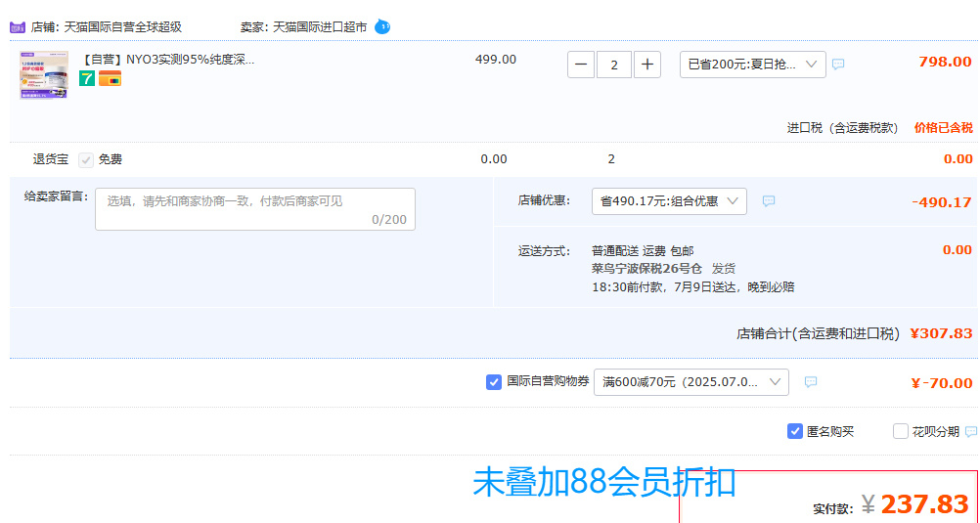Enable the 花呗分期 checkbox
Viewport: 980px width, 523px height.
point(900,431)
